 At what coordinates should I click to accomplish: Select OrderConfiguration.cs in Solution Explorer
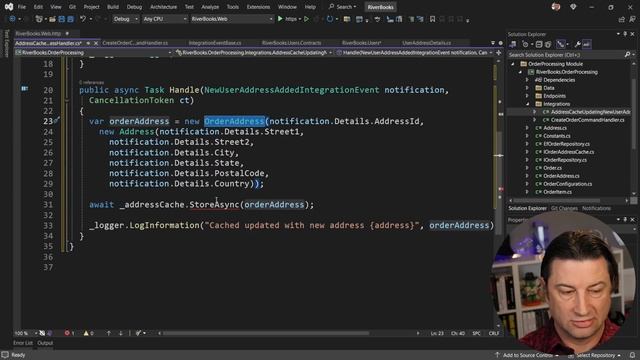click(567, 184)
